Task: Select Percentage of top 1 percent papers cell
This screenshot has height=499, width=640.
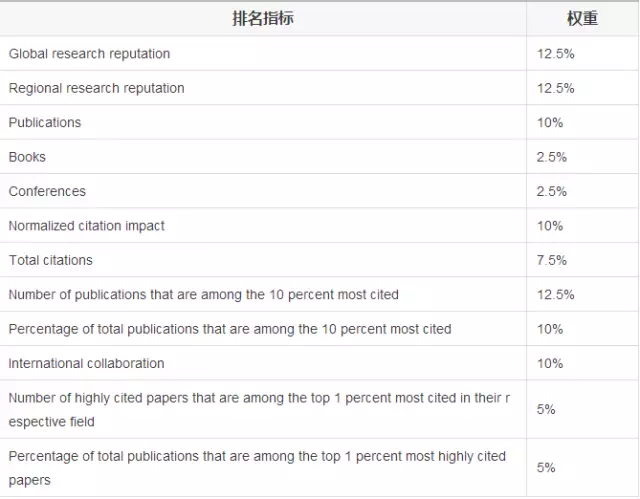Action: coord(258,468)
